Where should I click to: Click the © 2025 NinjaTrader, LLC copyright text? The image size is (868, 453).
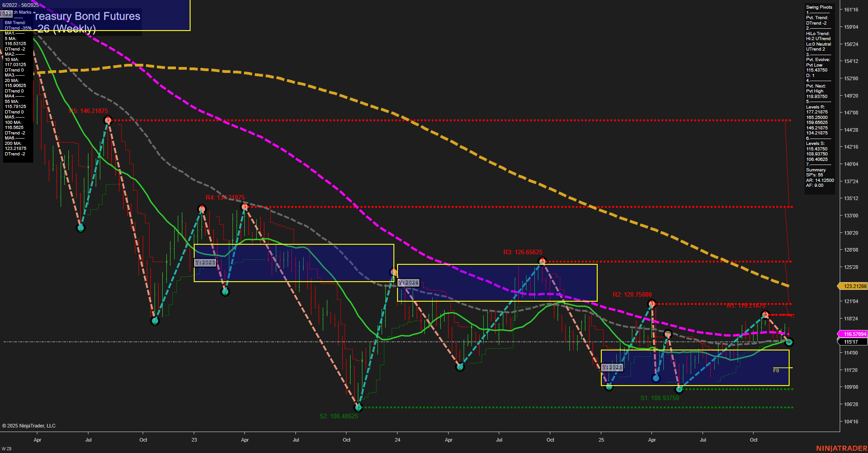(30, 425)
